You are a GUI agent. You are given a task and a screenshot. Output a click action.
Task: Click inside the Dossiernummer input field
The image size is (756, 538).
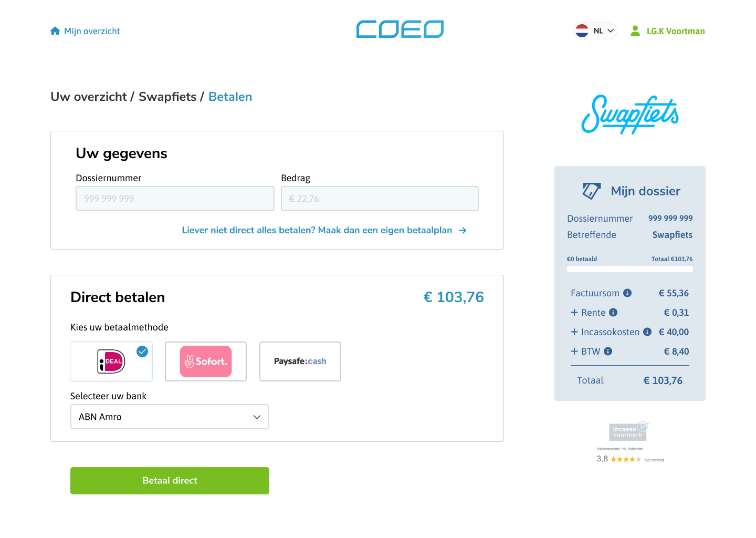(175, 199)
